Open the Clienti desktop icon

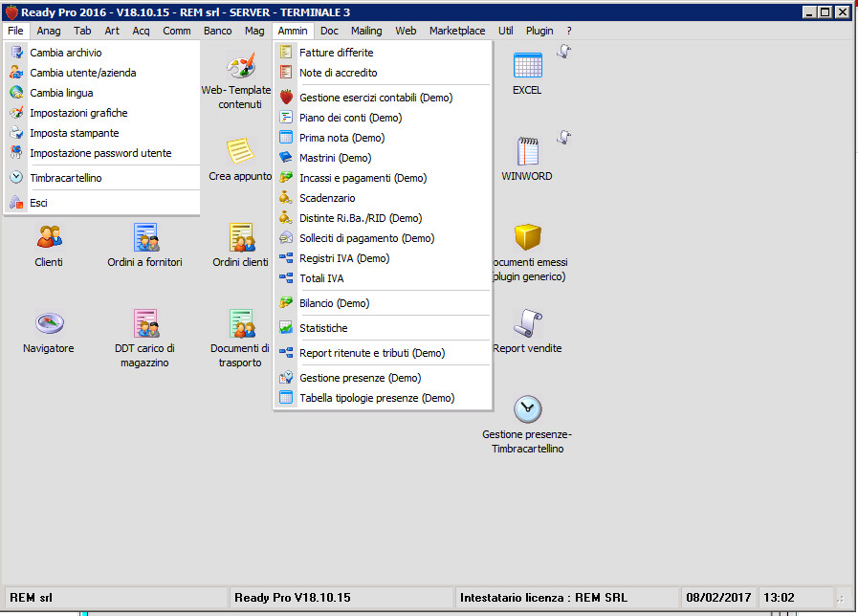(49, 237)
